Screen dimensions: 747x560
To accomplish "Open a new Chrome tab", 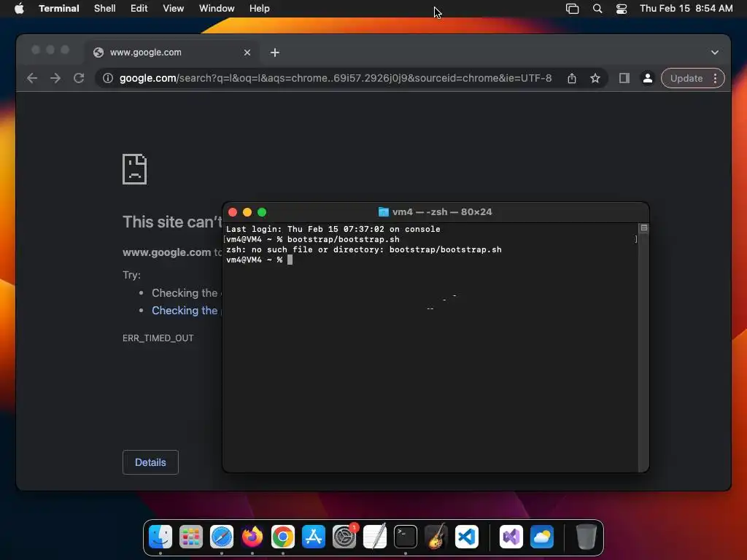I will pos(275,52).
